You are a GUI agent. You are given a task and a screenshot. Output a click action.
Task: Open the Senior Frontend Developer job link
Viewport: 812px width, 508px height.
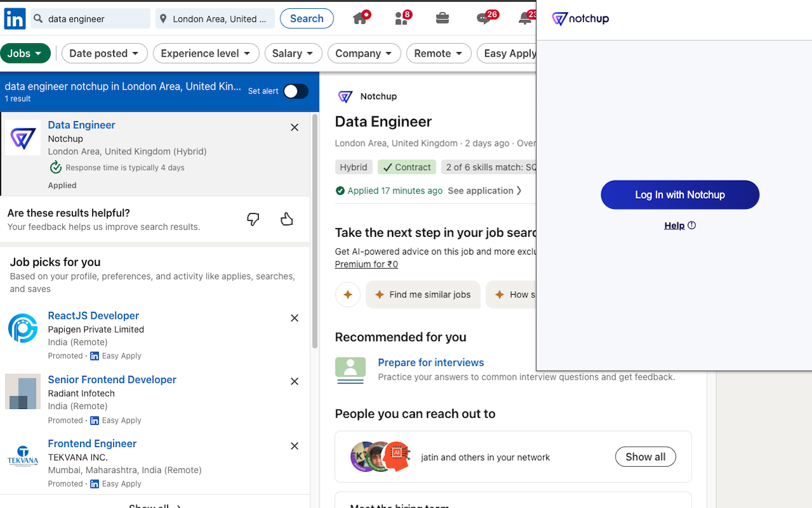pyautogui.click(x=112, y=380)
